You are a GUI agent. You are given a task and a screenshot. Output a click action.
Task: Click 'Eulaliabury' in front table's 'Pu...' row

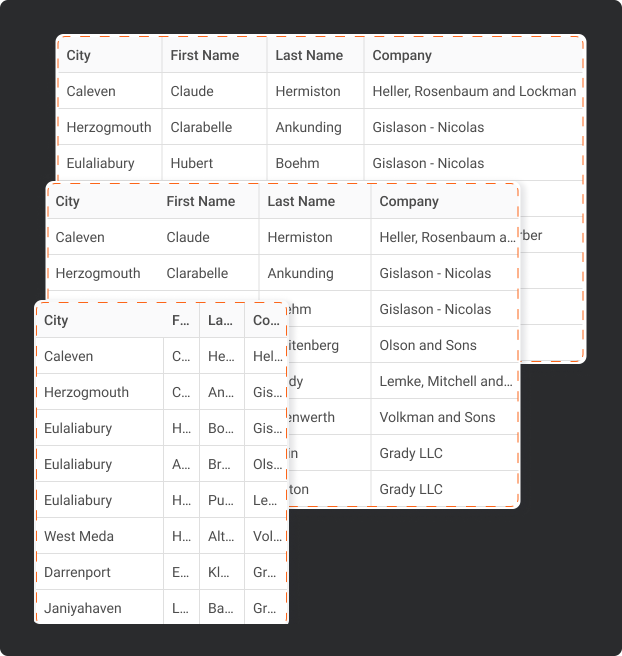pos(78,500)
